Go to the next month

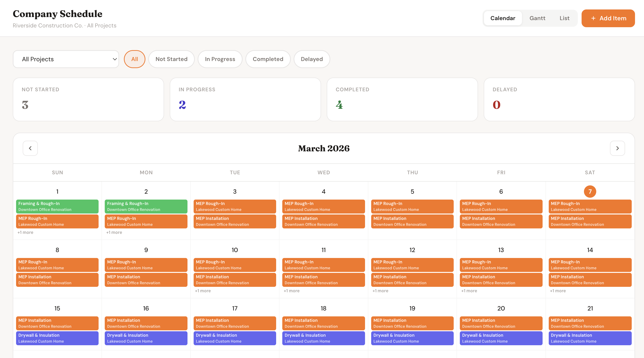(617, 148)
